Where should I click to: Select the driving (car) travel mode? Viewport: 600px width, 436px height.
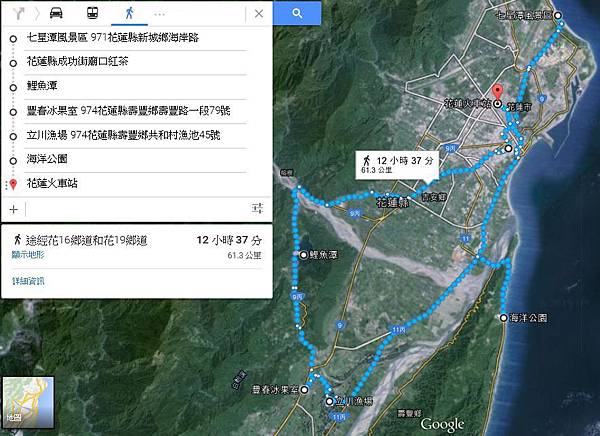pyautogui.click(x=56, y=13)
